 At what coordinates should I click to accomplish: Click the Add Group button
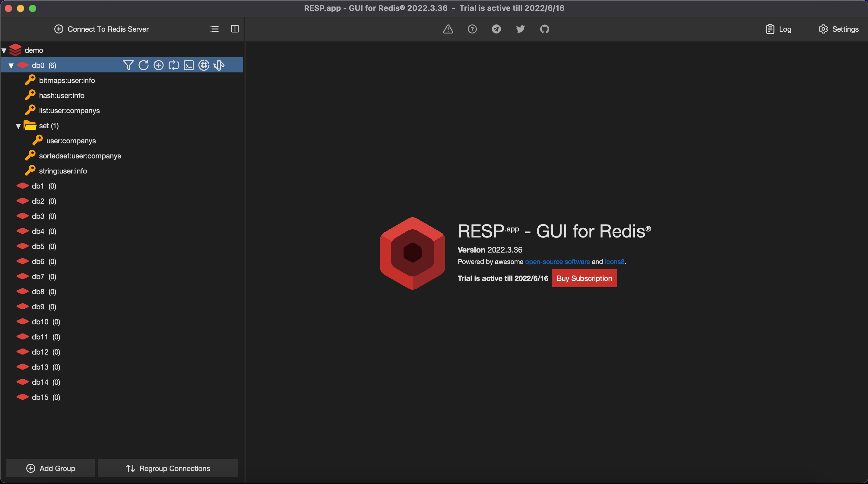(51, 468)
